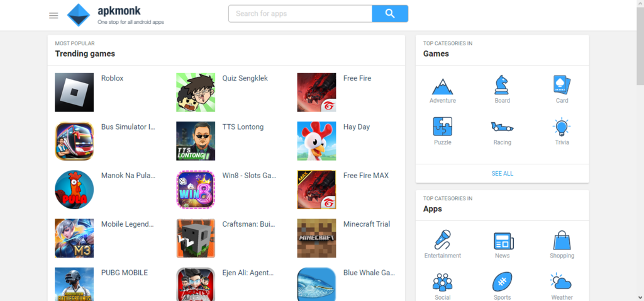Click the Roblox title link
The height and width of the screenshot is (301, 644).
(x=112, y=78)
